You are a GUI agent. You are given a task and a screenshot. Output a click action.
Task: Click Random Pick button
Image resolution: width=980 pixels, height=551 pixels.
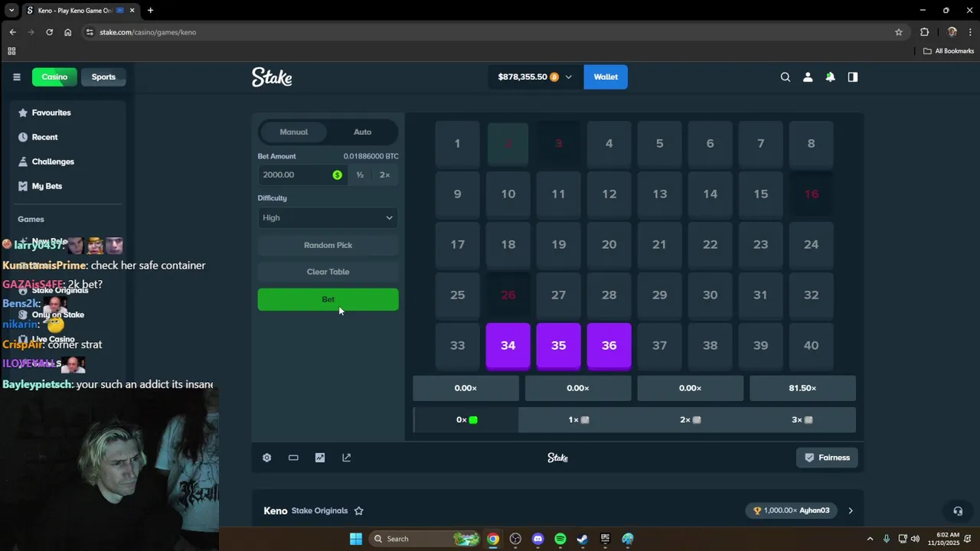pyautogui.click(x=328, y=245)
